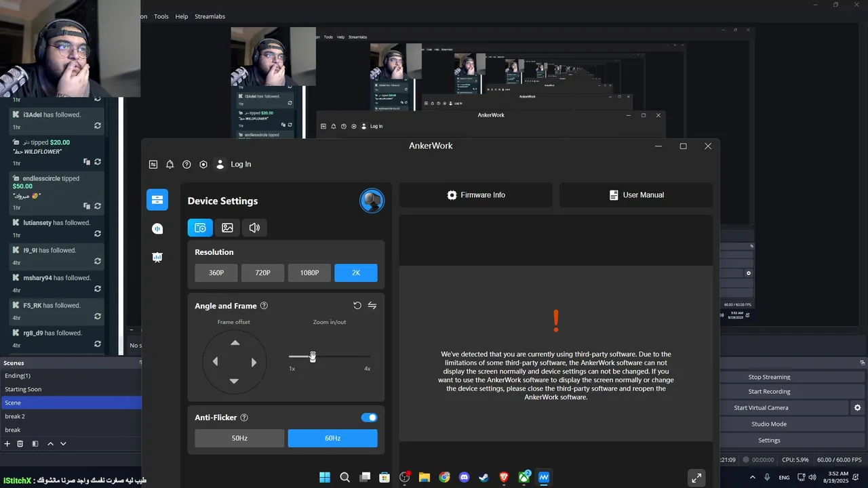Set resolution to 2K

356,272
